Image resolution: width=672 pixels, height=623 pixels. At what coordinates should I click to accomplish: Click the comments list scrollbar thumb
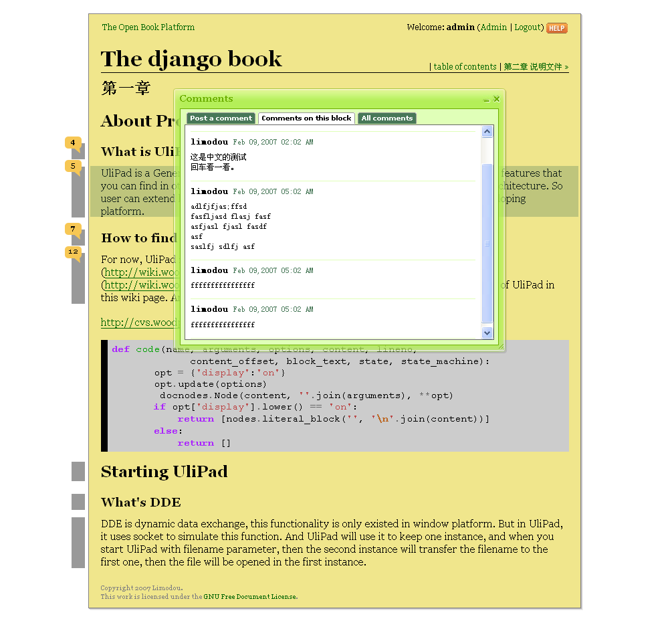[487, 243]
